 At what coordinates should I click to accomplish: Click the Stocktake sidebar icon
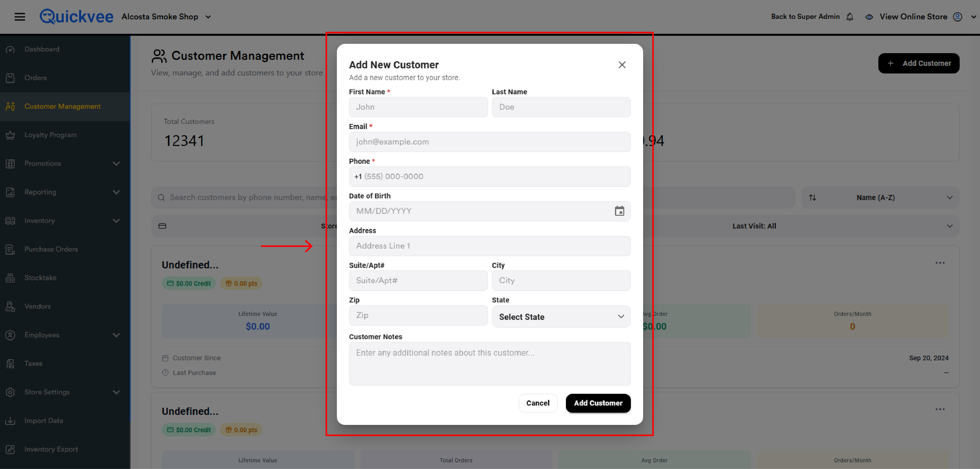click(10, 278)
